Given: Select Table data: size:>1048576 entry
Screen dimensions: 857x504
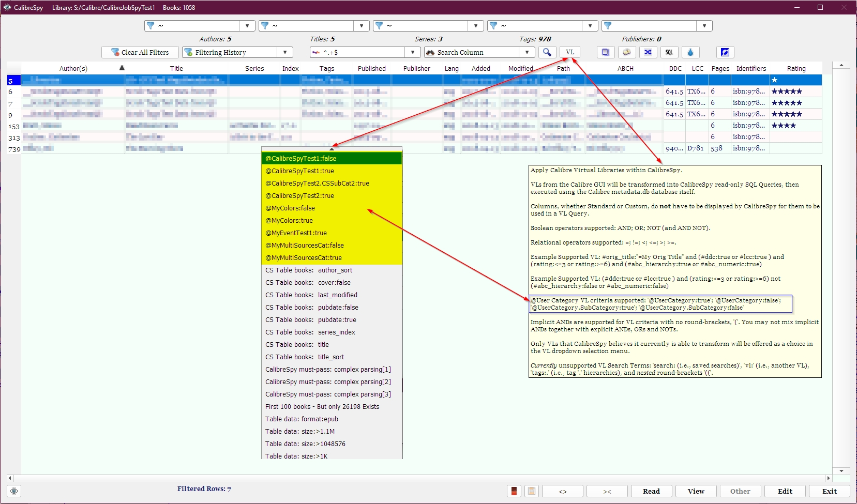Looking at the screenshot, I should 332,444.
